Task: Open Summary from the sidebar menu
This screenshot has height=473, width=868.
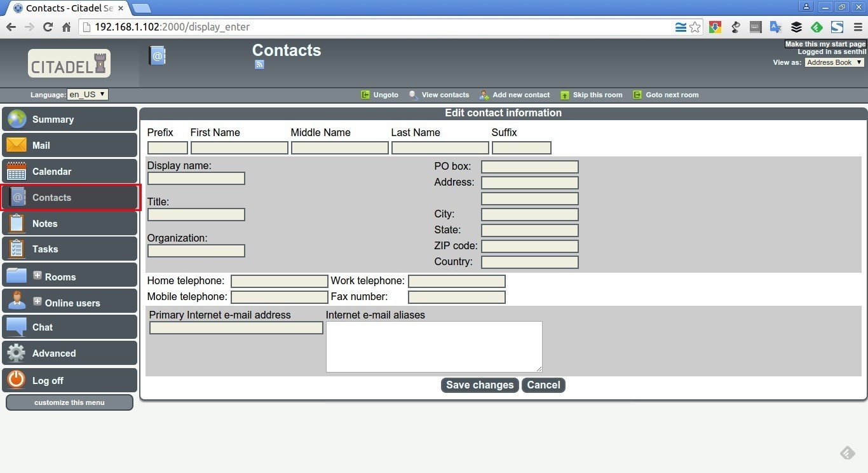Action: point(69,119)
